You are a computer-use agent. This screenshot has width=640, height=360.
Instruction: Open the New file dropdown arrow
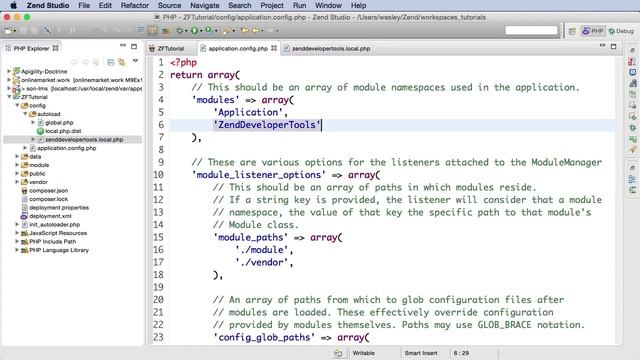(15, 31)
